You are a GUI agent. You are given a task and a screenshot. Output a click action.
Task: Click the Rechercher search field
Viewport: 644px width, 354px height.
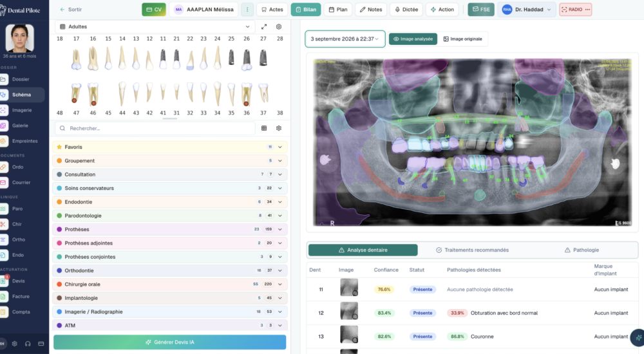tap(155, 128)
